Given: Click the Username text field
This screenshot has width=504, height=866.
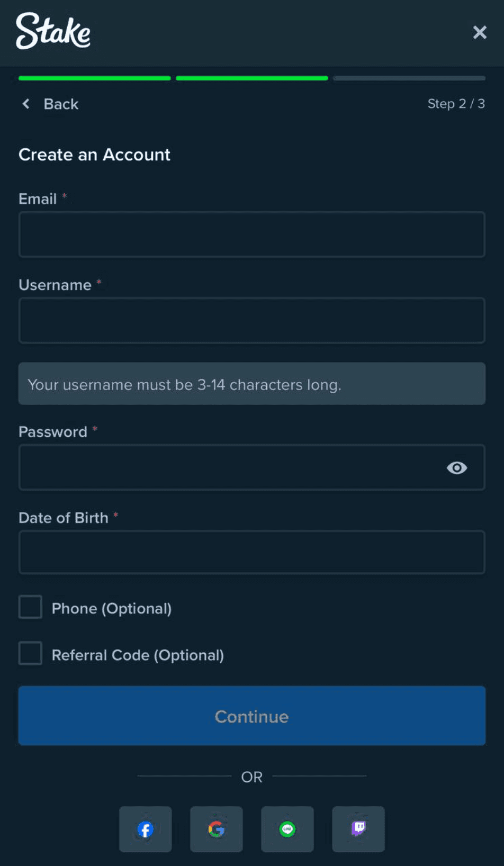Looking at the screenshot, I should 251,321.
